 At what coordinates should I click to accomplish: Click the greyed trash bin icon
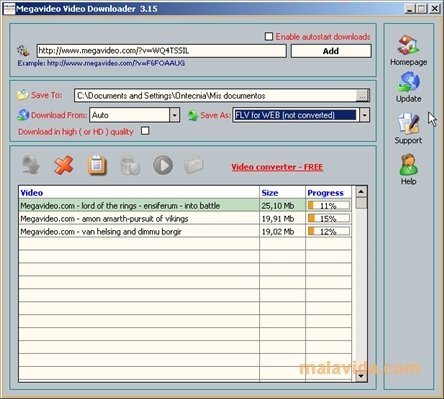tap(130, 165)
